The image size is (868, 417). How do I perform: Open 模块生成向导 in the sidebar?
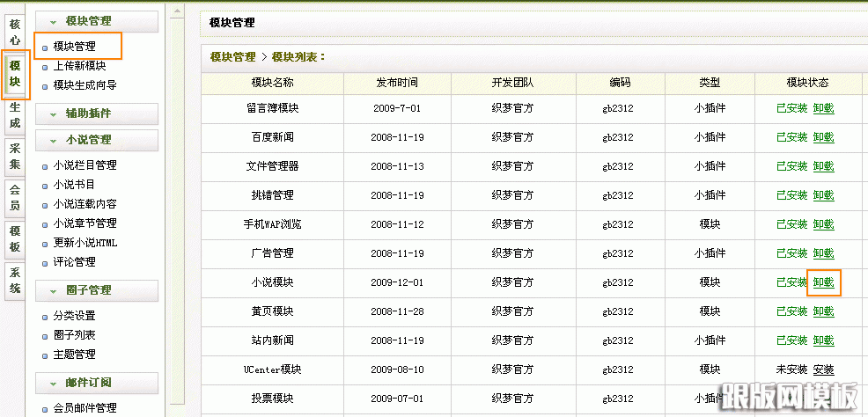coord(85,85)
